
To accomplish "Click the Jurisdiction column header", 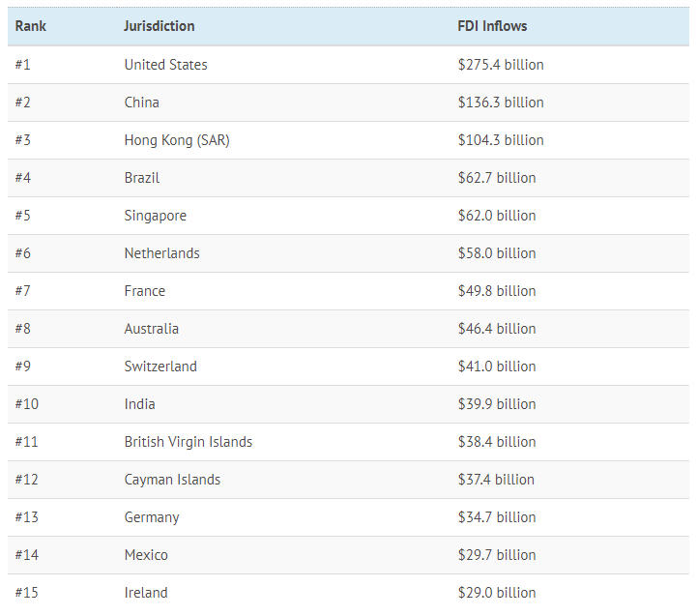I will tap(160, 26).
